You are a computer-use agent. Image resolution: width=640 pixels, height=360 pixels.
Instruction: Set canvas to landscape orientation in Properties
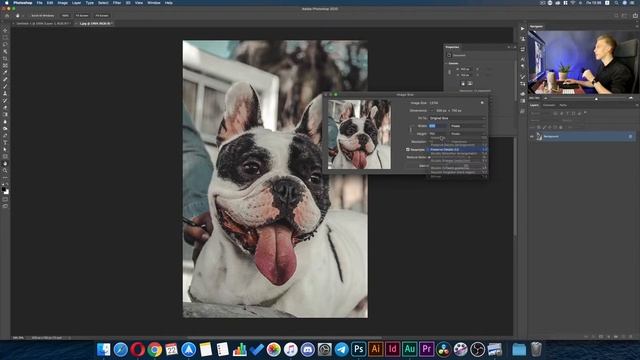[x=470, y=83]
